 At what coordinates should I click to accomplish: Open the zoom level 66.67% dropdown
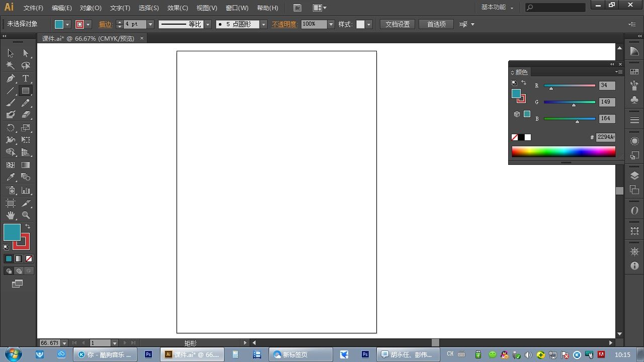64,343
